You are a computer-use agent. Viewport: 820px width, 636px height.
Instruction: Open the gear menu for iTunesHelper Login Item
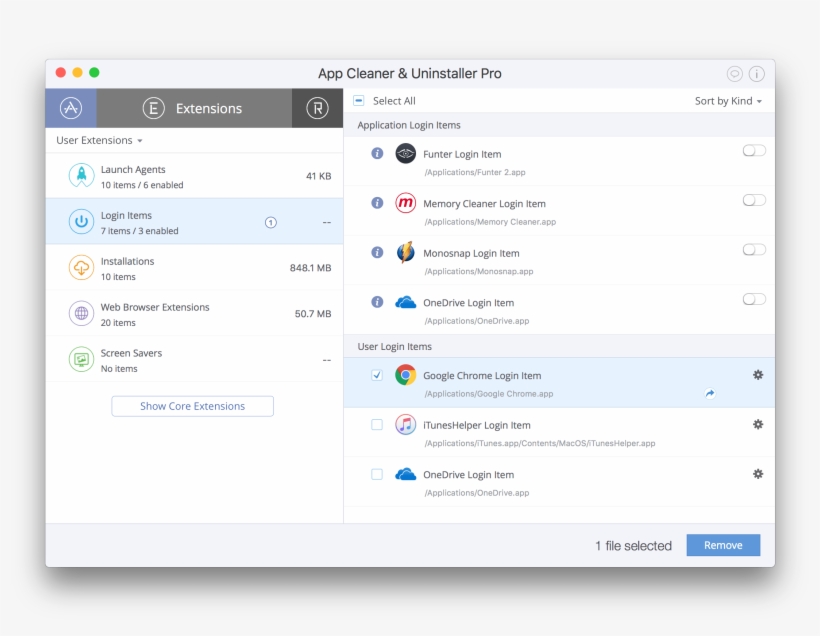click(758, 424)
